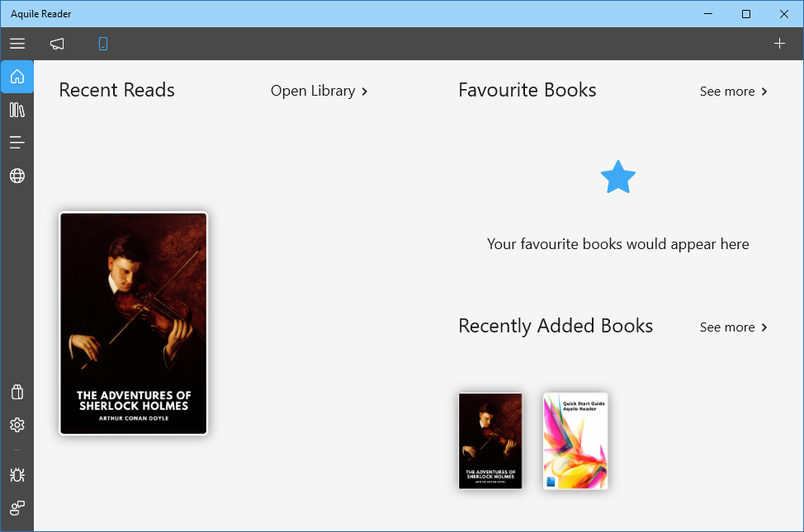Open the large Sherlock Holmes recent read cover

[x=134, y=323]
